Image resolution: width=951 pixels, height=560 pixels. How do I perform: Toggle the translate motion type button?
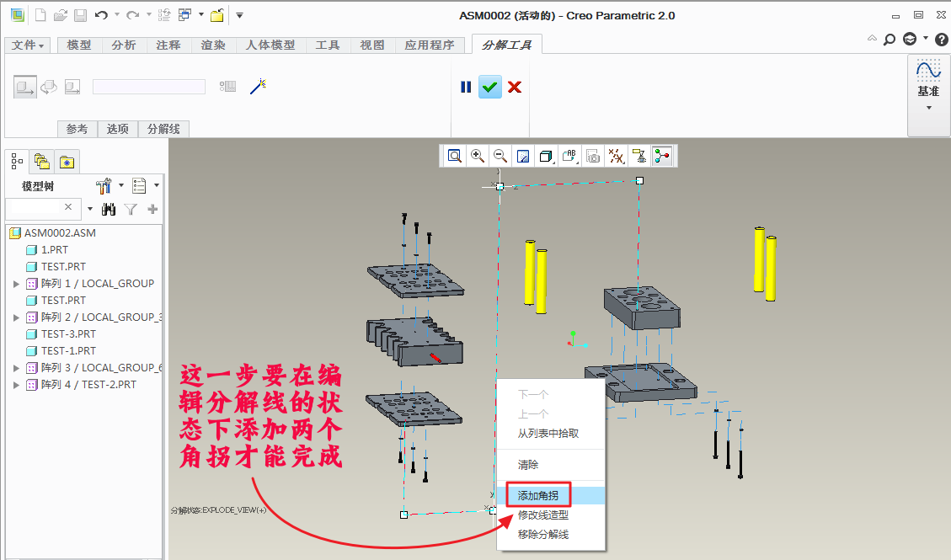click(x=24, y=86)
